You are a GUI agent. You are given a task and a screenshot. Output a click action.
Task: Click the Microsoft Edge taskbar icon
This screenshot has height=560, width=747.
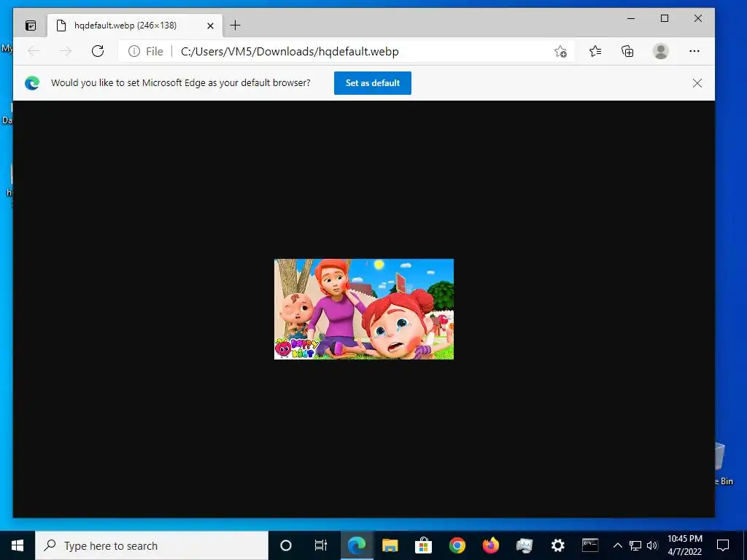pos(356,545)
